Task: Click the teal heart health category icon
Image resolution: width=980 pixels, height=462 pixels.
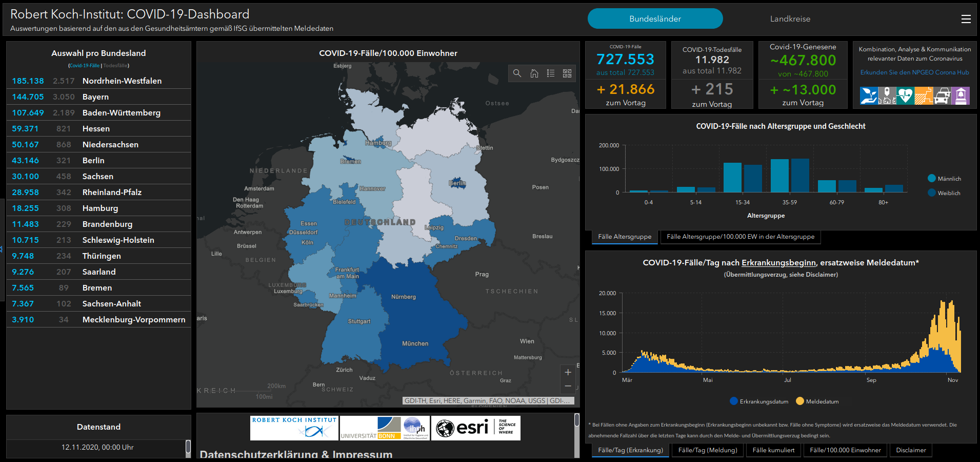Action: pyautogui.click(x=905, y=96)
